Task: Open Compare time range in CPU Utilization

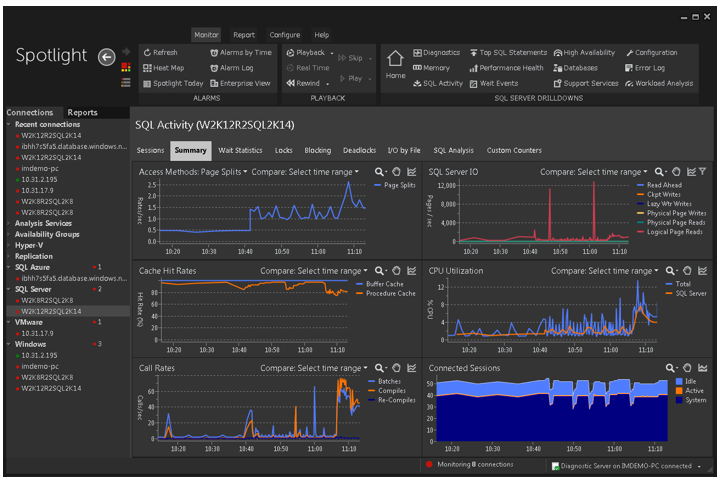Action: [605, 271]
